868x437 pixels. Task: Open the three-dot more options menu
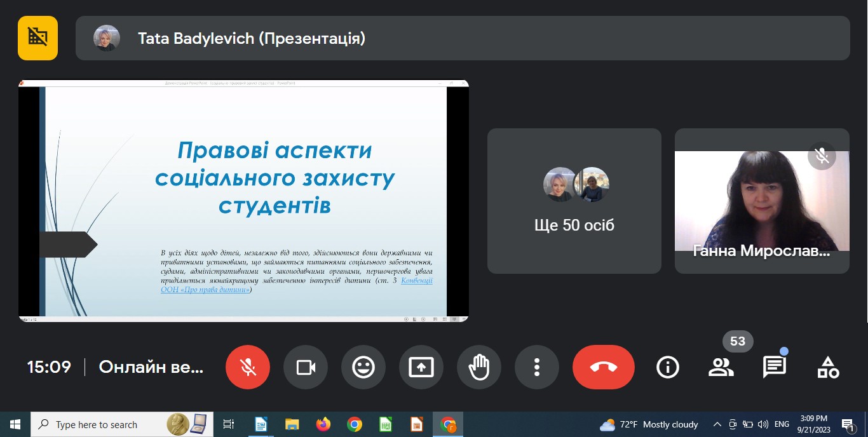[537, 367]
